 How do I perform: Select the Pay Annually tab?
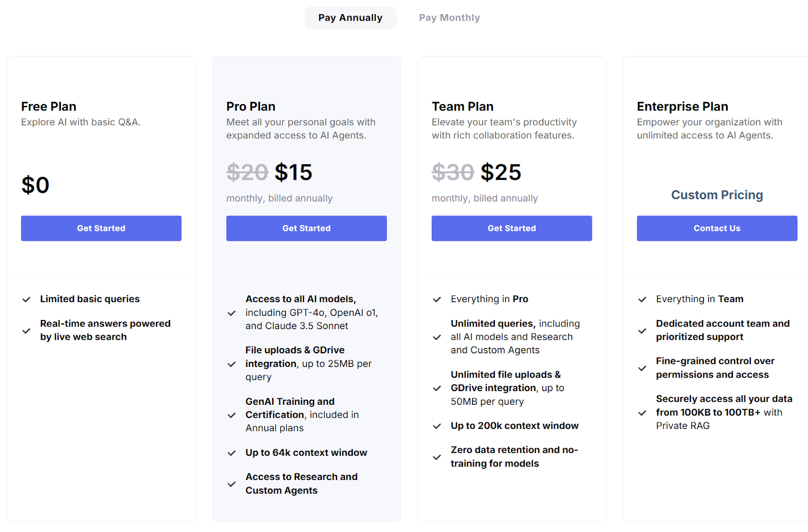[x=350, y=17]
